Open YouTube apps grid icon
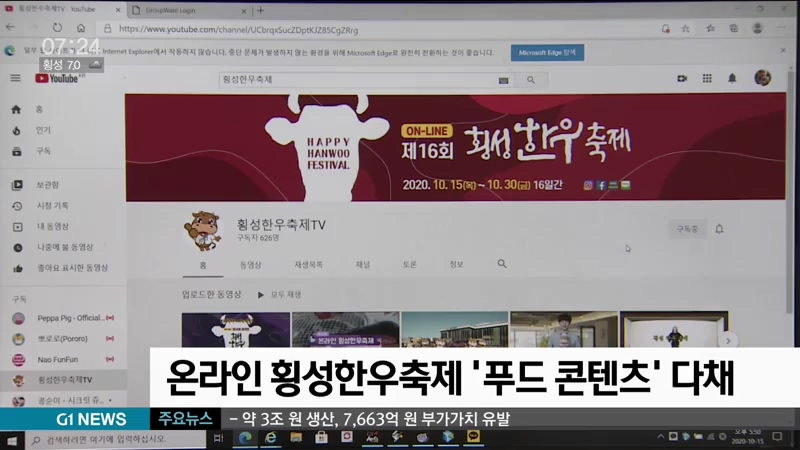Screen dimensions: 800x450 click(x=708, y=78)
